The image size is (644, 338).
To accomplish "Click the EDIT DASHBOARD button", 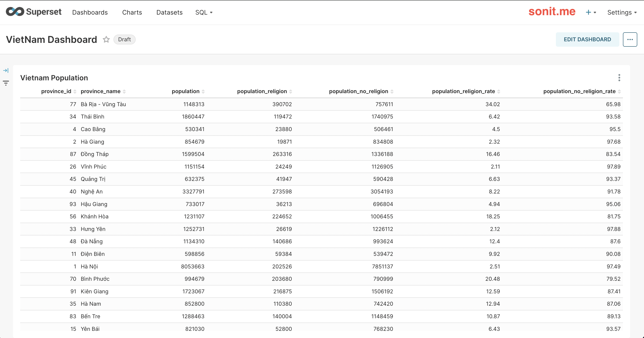I will (588, 39).
